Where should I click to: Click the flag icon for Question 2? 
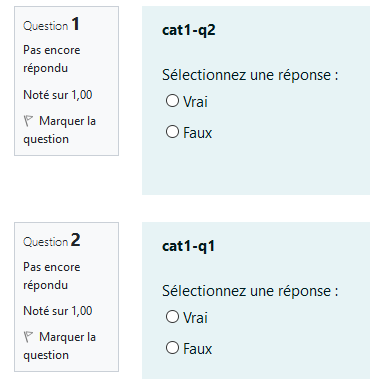click(28, 337)
